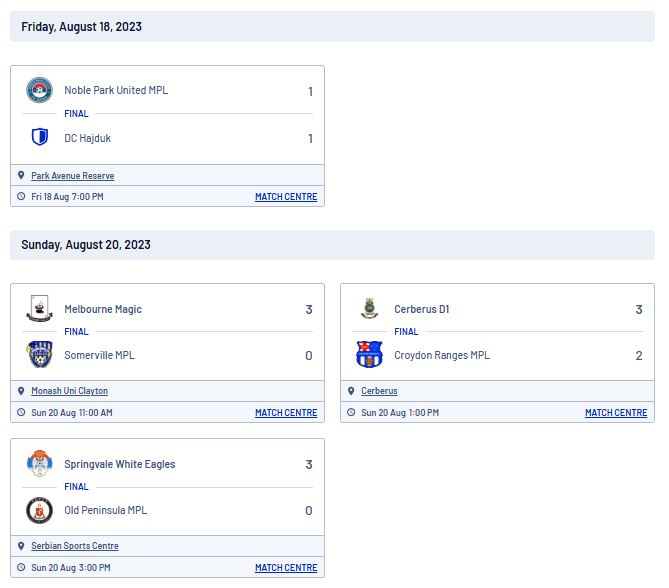This screenshot has width=669, height=588.
Task: Click the DC Hajduk shield logo
Action: (40, 137)
